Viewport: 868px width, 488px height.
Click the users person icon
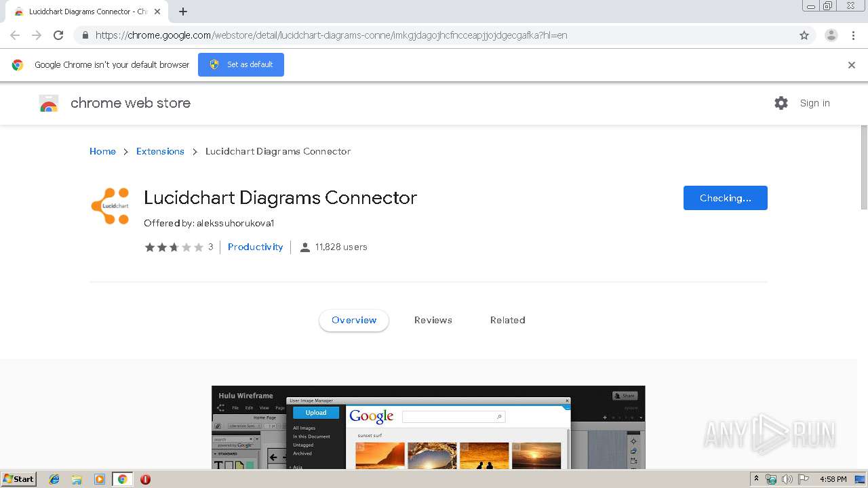[305, 247]
